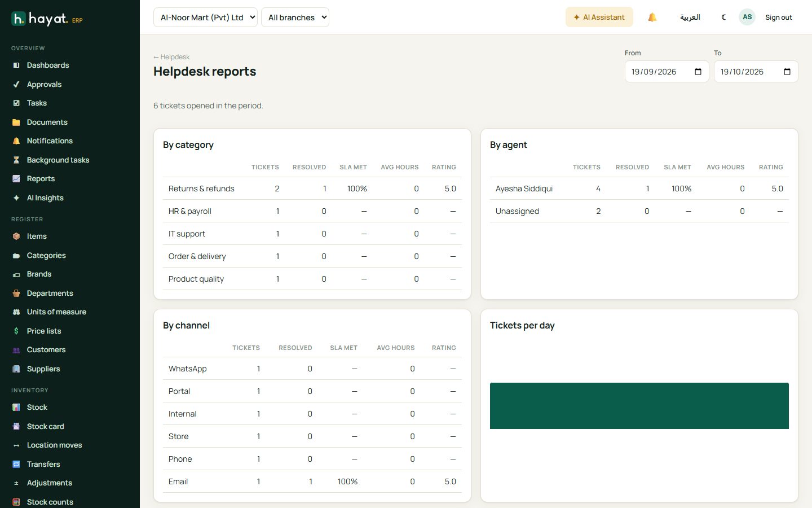812x508 pixels.
Task: Click Email channel row
Action: pos(312,481)
